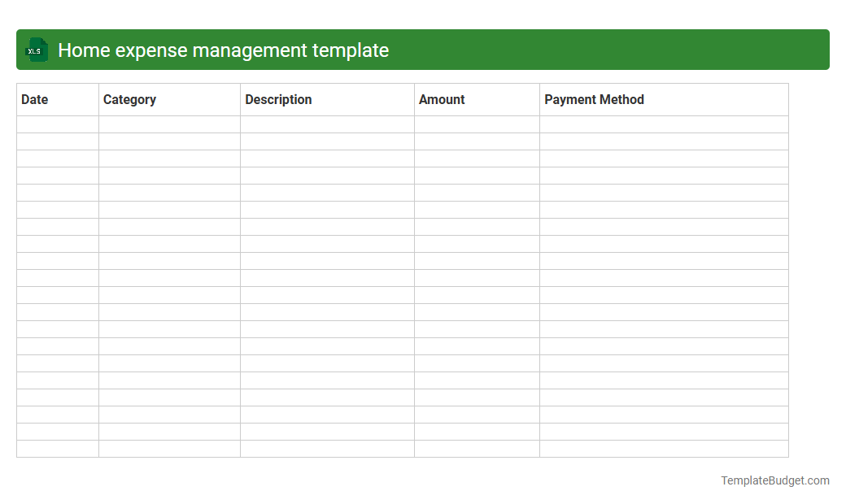
Task: Click the last row under Date
Action: (x=57, y=448)
